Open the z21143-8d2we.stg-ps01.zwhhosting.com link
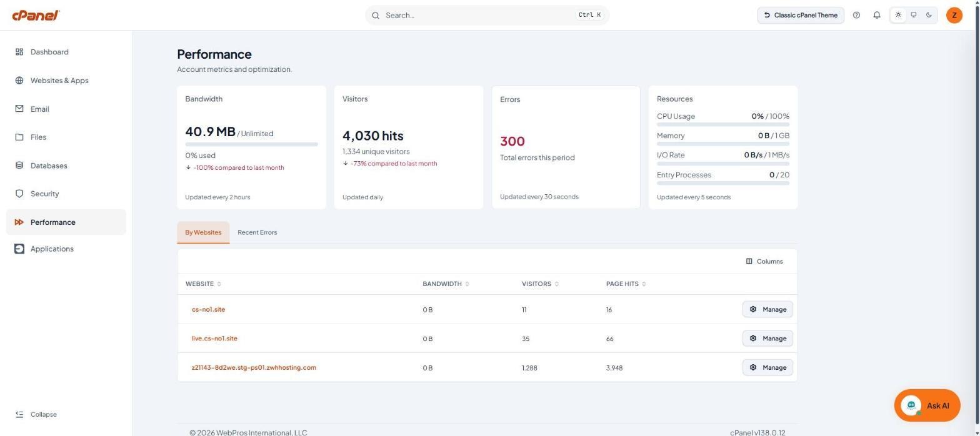The image size is (980, 436). [254, 367]
